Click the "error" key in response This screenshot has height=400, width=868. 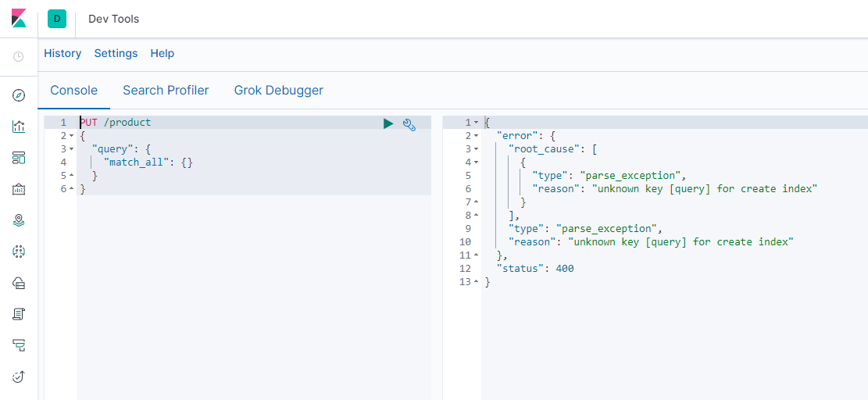516,135
